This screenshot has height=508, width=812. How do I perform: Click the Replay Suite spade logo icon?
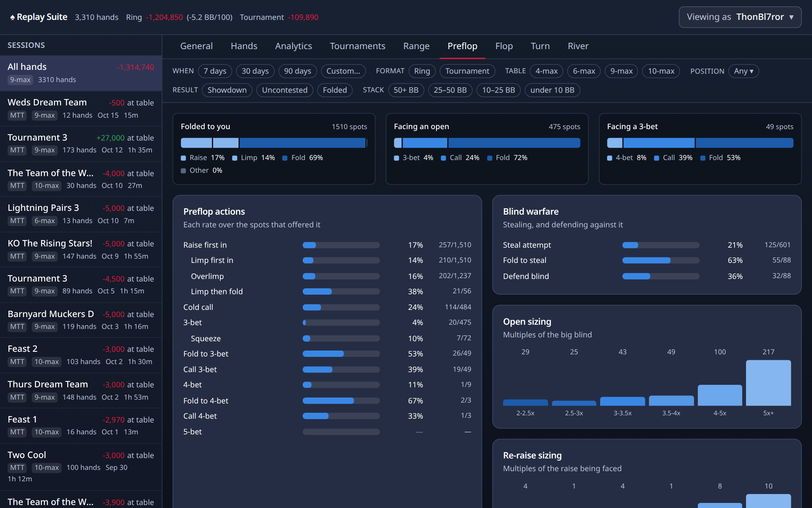(x=13, y=17)
